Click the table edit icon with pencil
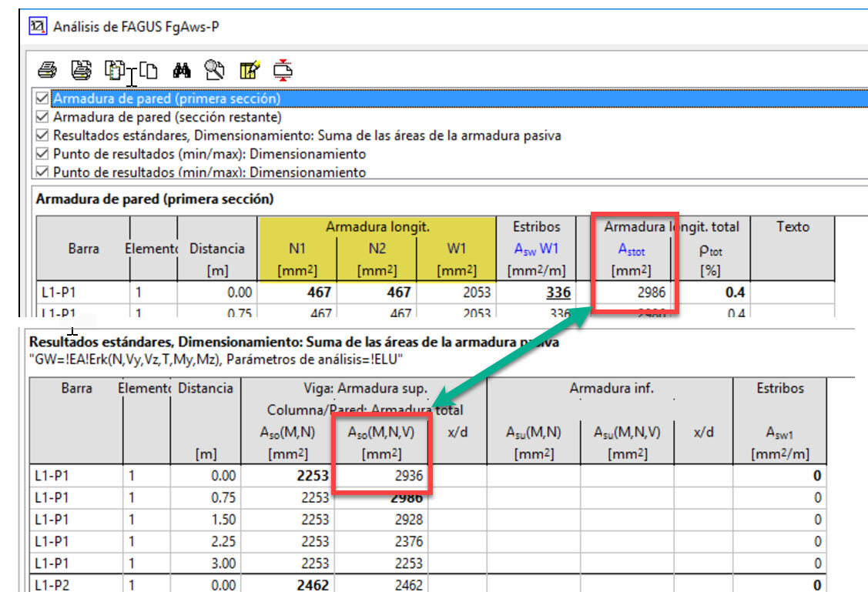The width and height of the screenshot is (868, 592). [x=249, y=71]
